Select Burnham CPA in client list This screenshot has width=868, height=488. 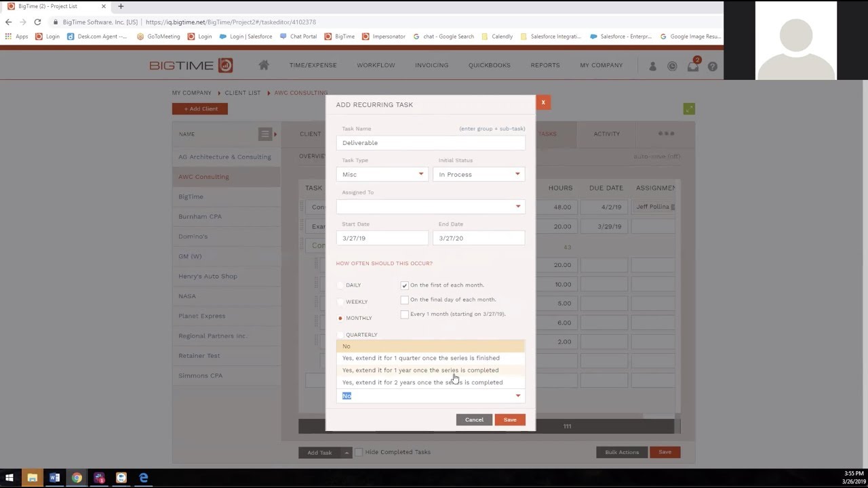pos(226,216)
